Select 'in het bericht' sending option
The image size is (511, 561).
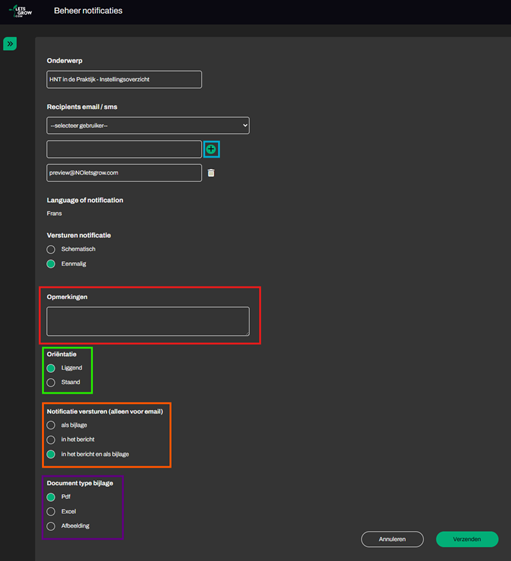(x=51, y=439)
